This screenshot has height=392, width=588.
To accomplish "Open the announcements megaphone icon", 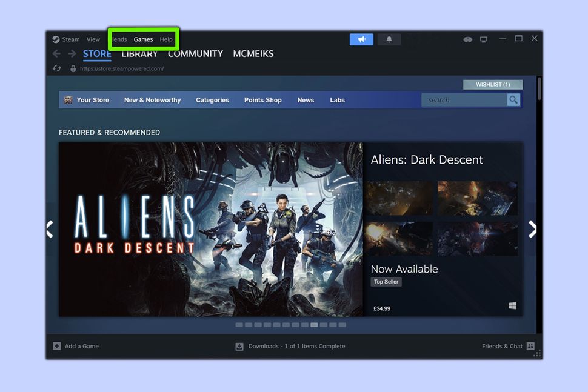I will [361, 39].
